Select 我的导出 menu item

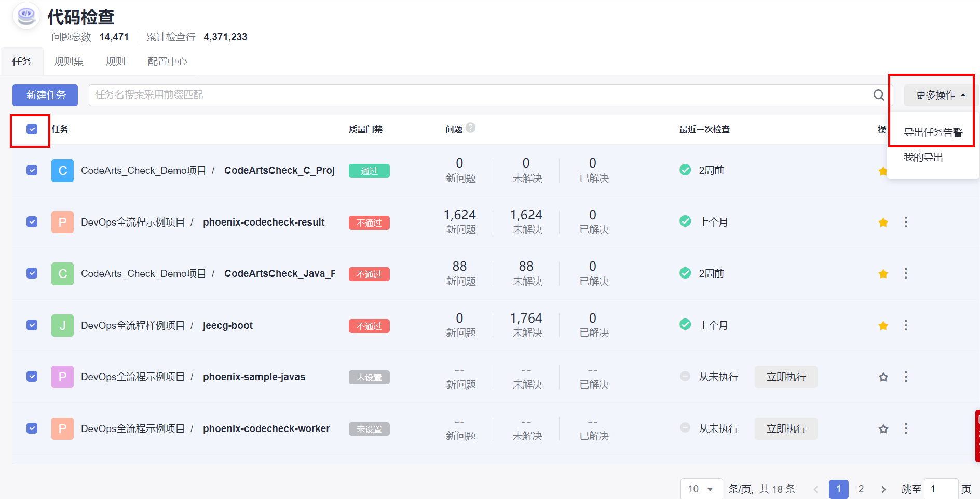click(x=923, y=157)
